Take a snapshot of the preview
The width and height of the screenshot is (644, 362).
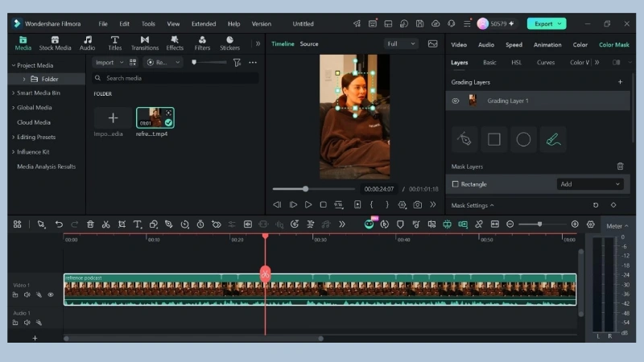417,204
